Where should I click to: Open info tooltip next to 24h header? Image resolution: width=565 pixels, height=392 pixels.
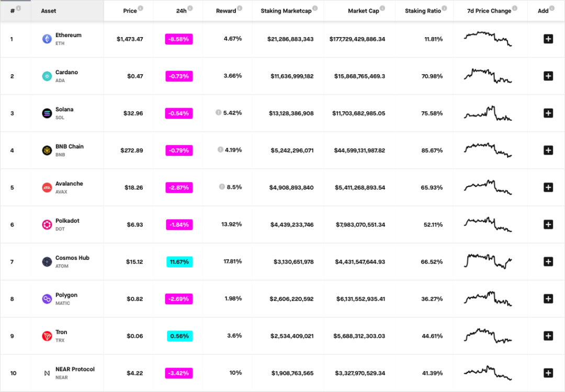point(190,8)
